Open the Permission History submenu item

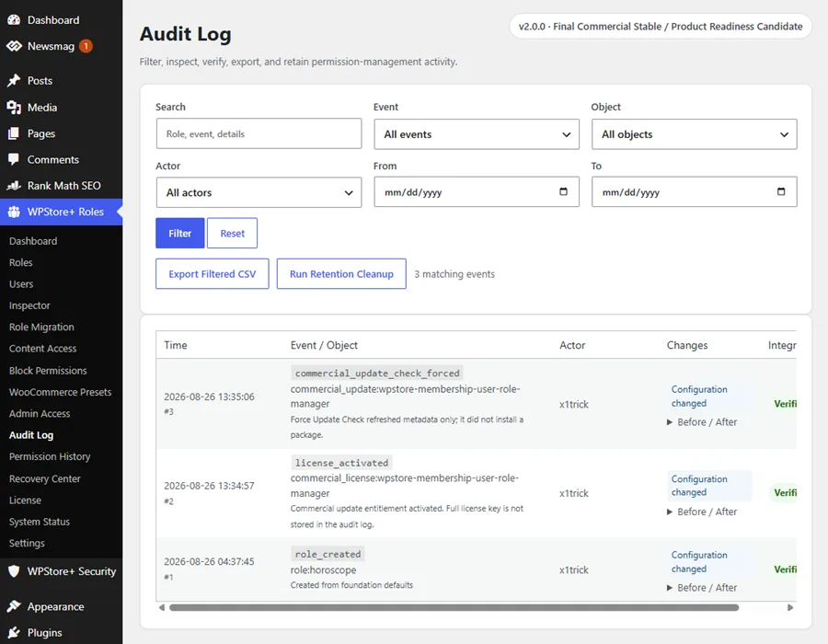tap(50, 456)
